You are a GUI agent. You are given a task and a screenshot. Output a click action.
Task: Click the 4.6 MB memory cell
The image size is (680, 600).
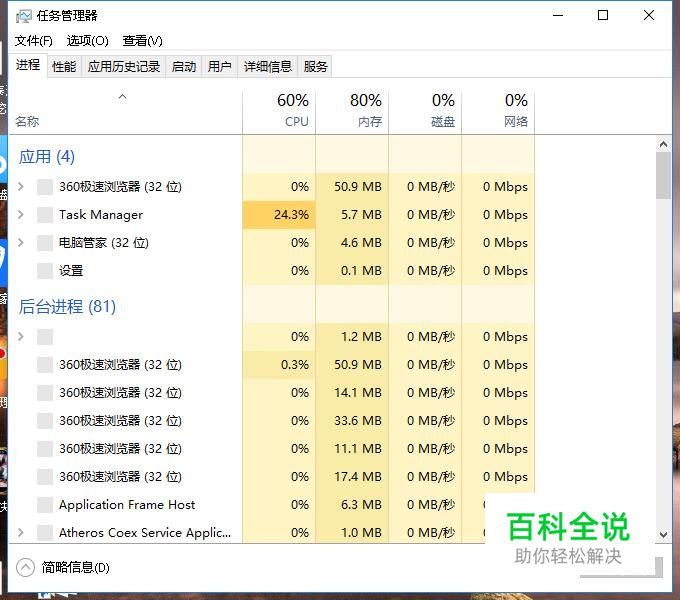[x=352, y=243]
